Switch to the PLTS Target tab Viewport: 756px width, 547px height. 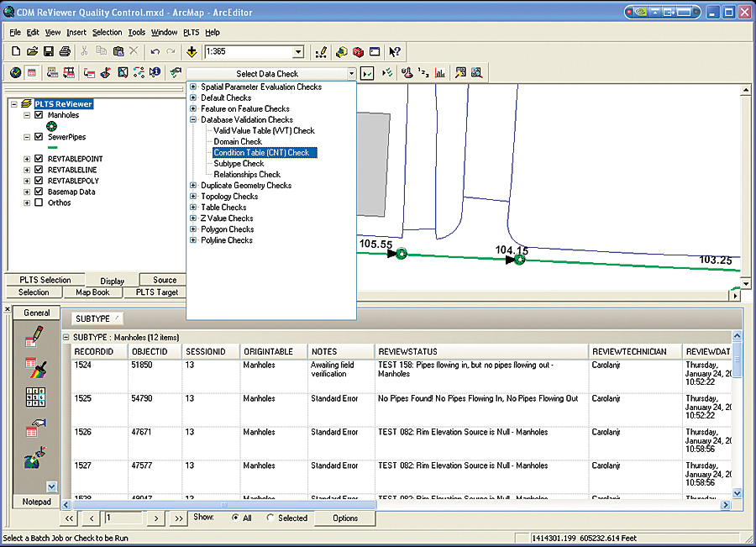[x=157, y=292]
